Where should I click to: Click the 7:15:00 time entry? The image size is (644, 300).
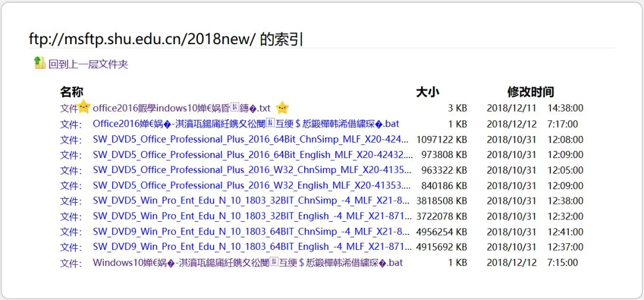tap(563, 263)
